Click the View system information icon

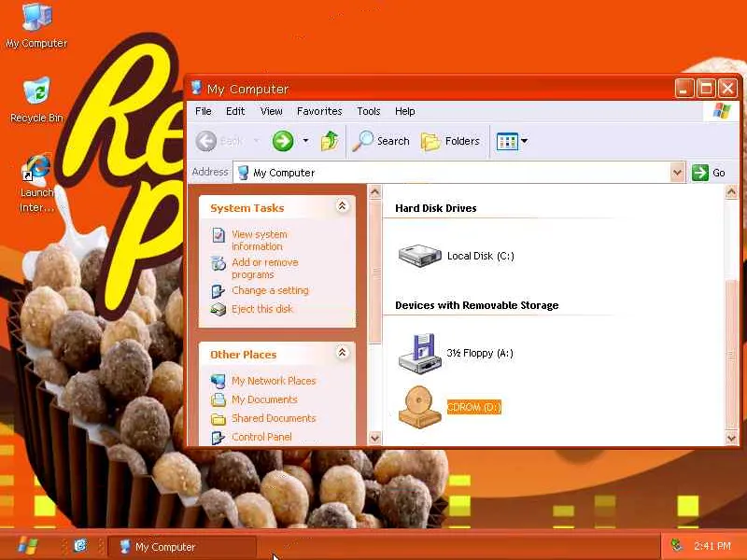(218, 235)
